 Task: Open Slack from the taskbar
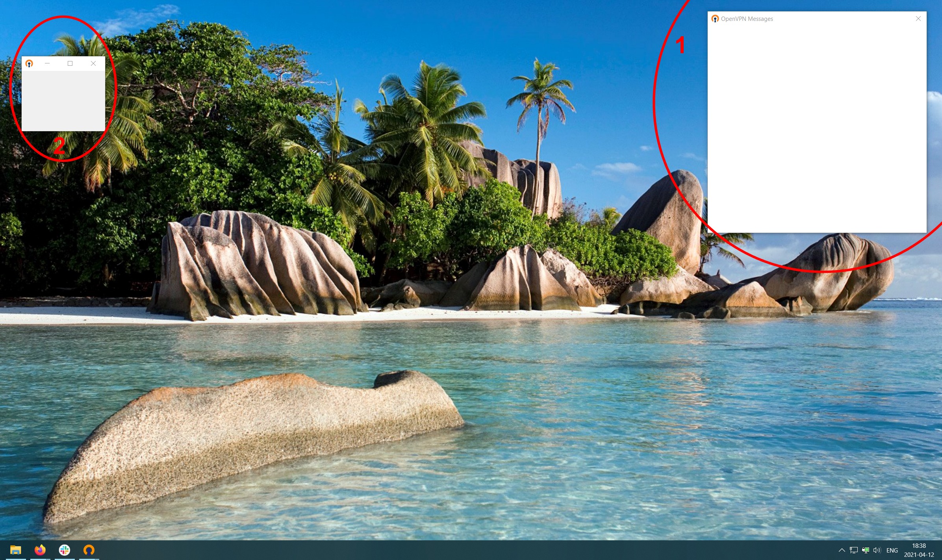pos(64,550)
